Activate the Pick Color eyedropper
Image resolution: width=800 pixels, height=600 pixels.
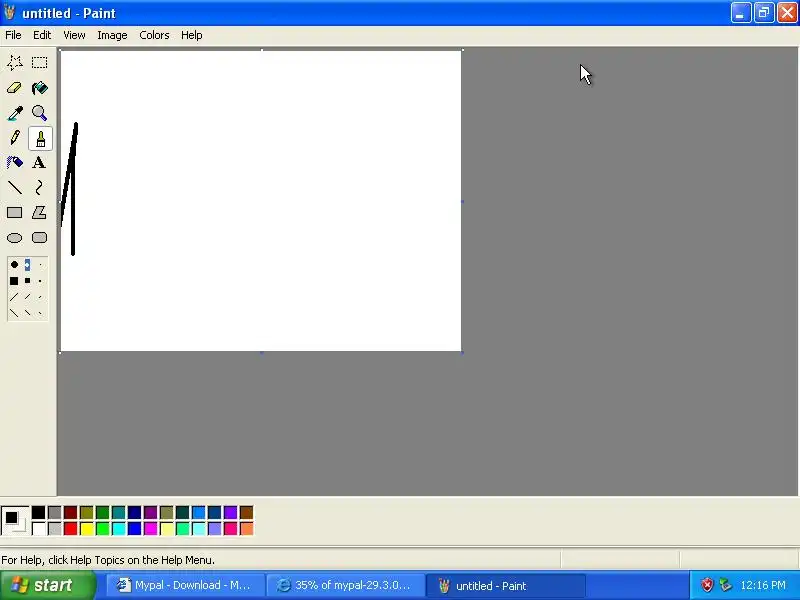click(x=15, y=113)
